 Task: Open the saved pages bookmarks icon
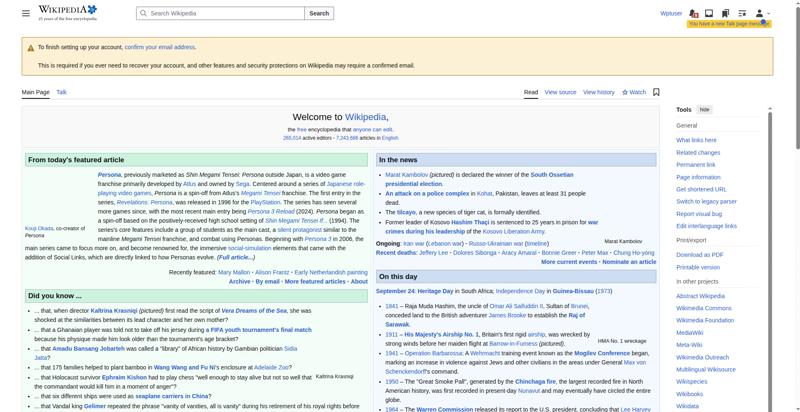point(726,13)
